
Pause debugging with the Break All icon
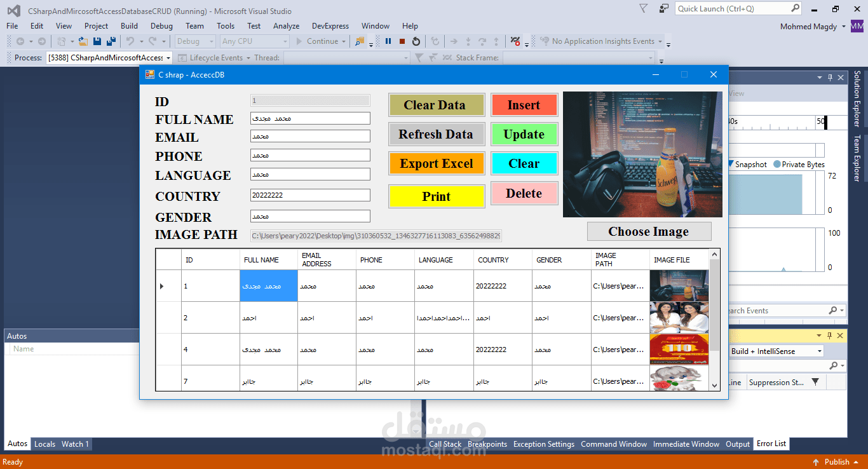[x=388, y=41]
